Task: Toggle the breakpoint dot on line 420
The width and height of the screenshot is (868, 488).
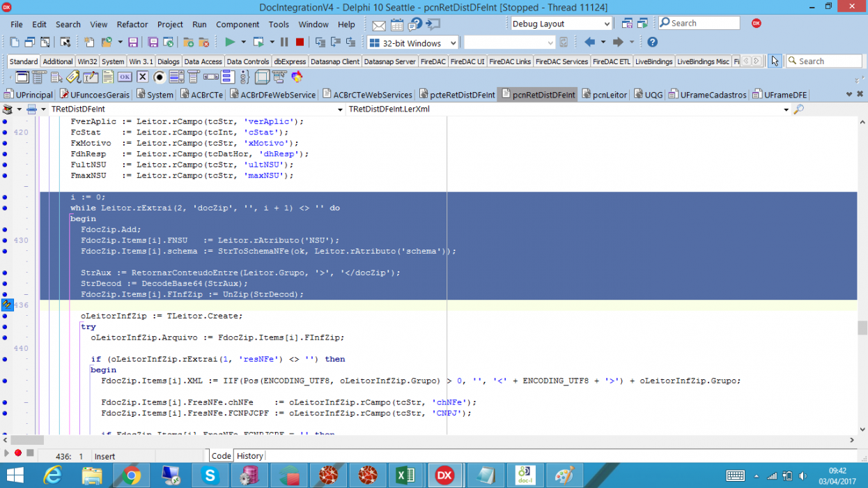Action: (x=5, y=132)
